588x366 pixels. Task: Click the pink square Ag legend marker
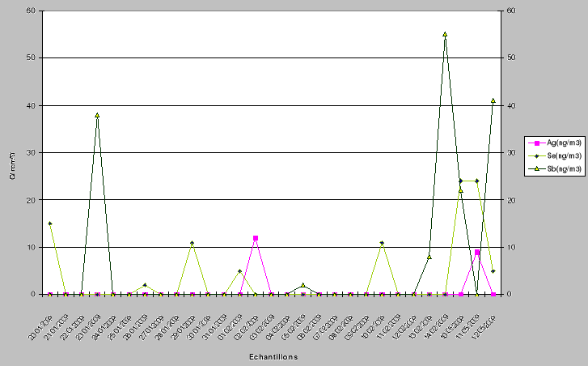click(x=536, y=143)
